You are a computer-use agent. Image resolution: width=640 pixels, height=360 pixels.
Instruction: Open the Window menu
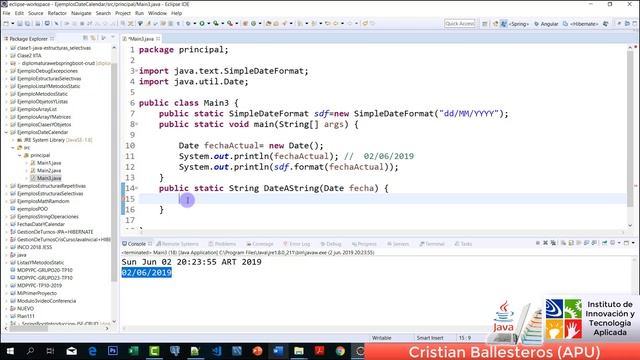click(x=157, y=13)
